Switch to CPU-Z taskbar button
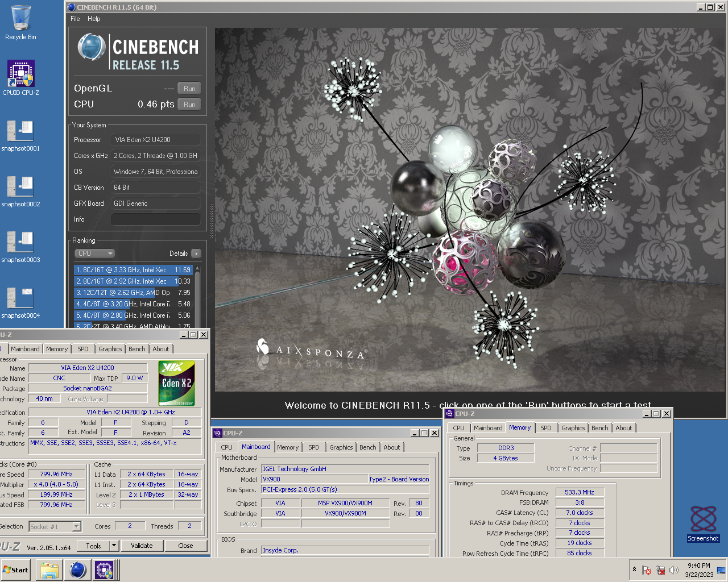Screen dimensions: 728x582 (105, 570)
